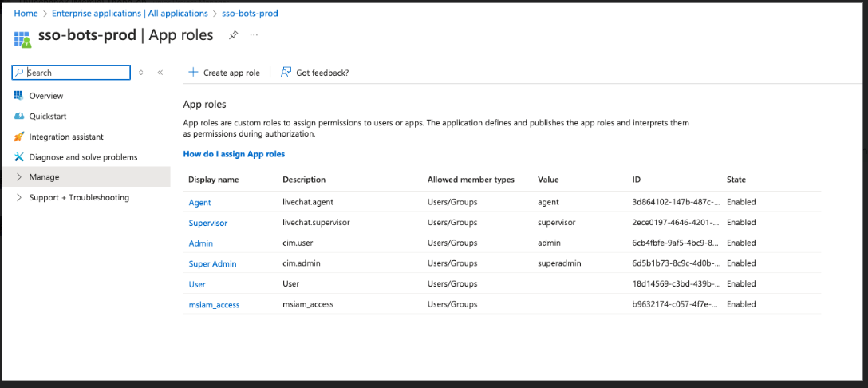
Task: Click the Got feedback icon
Action: (286, 73)
